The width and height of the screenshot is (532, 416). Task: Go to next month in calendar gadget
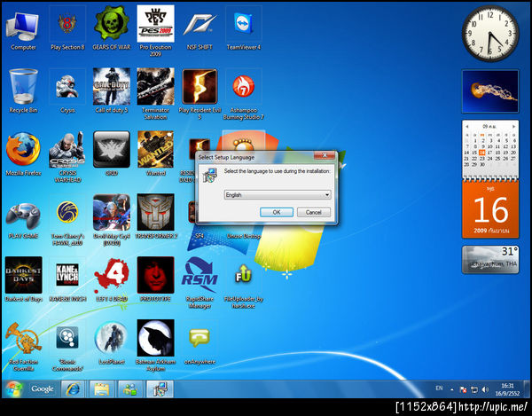coord(513,126)
